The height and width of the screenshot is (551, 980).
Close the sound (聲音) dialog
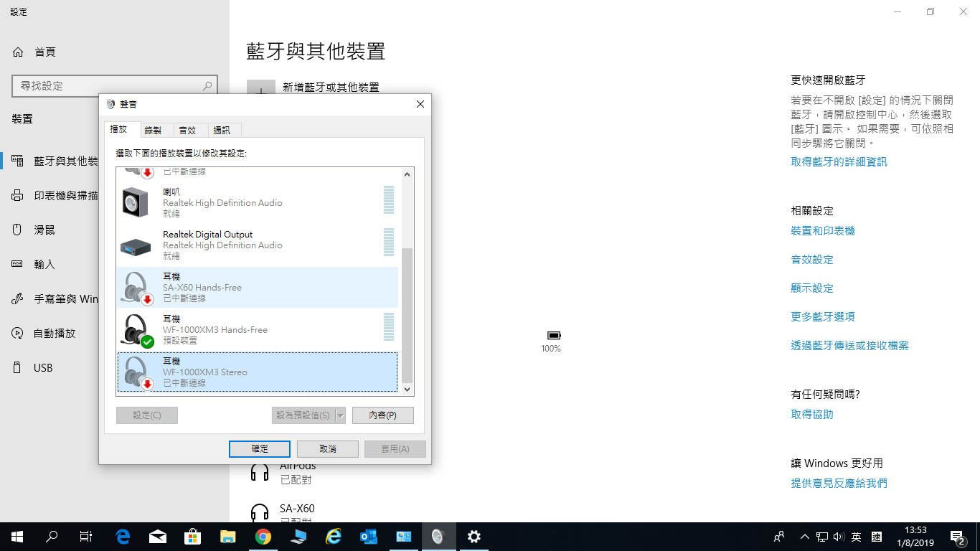point(420,104)
